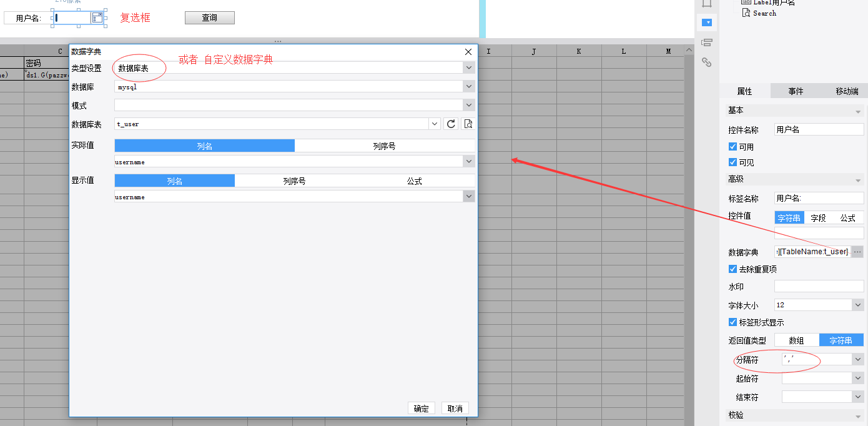Open 数据库 dropdown showing mysql
The height and width of the screenshot is (426, 868).
(469, 86)
